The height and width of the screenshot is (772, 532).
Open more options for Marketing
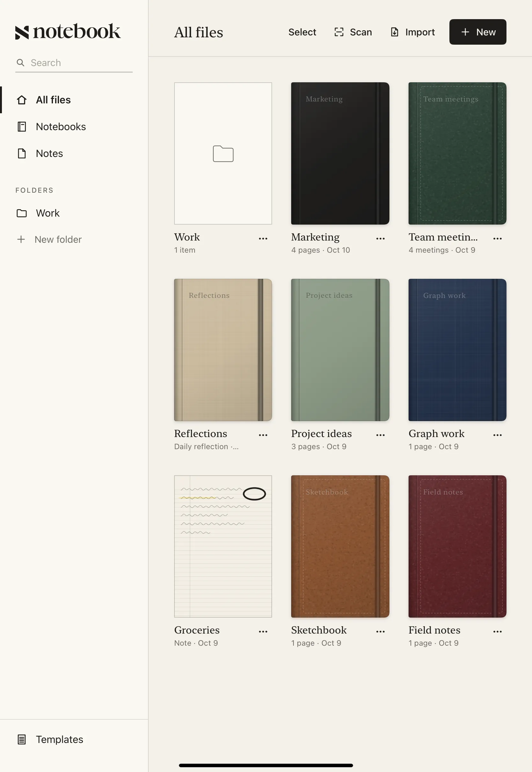tap(380, 239)
